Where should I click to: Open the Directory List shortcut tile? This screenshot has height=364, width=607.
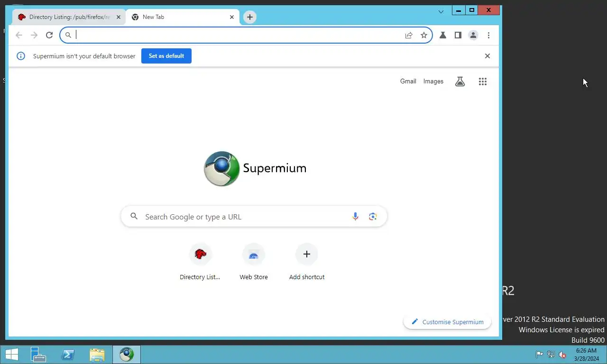[x=200, y=262]
